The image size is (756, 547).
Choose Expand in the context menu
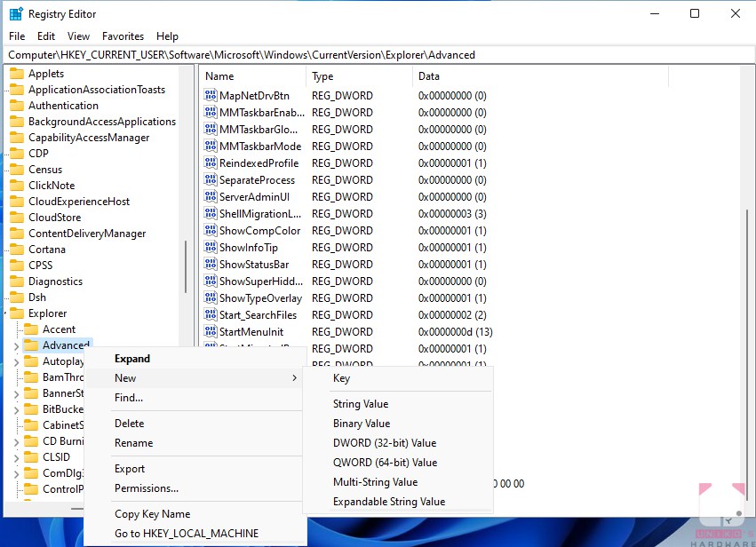[x=195, y=359]
